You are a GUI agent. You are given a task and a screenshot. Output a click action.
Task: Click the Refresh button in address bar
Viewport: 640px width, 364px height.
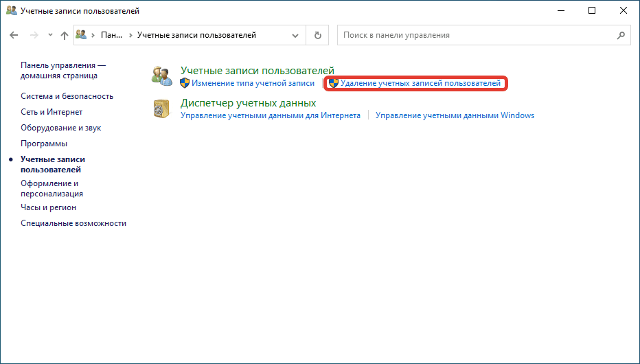tap(317, 35)
